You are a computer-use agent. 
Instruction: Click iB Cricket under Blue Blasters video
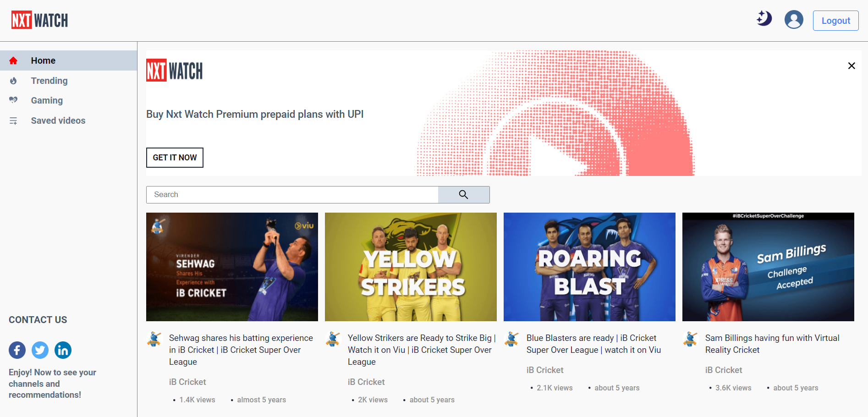(545, 370)
